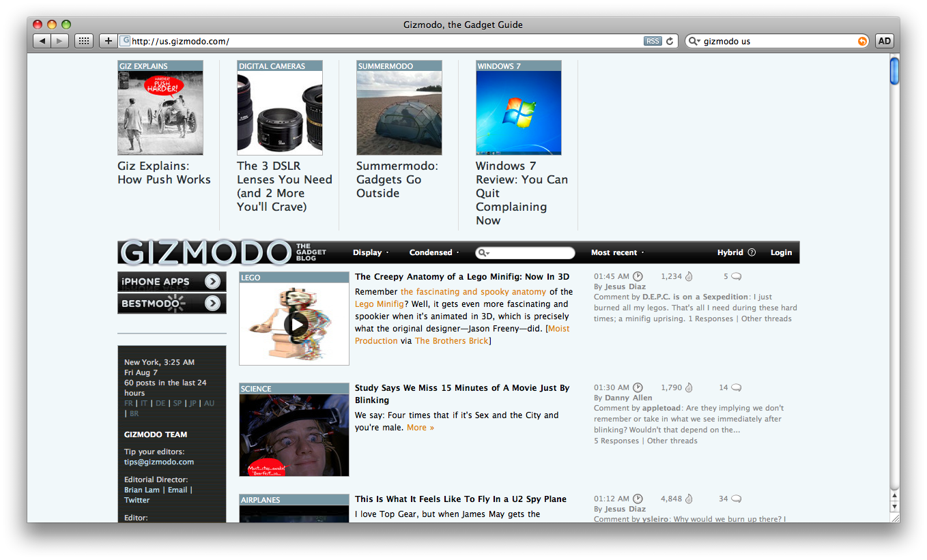The height and width of the screenshot is (560, 927).
Task: Open the Top Sites grid button
Action: (x=83, y=41)
